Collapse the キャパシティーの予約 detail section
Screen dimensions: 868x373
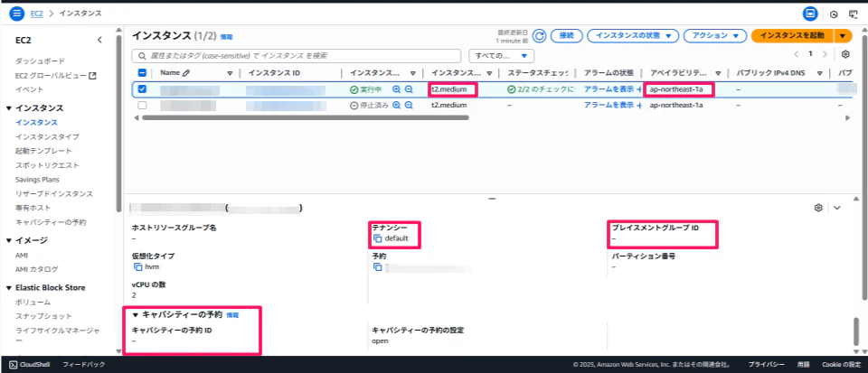(x=135, y=315)
